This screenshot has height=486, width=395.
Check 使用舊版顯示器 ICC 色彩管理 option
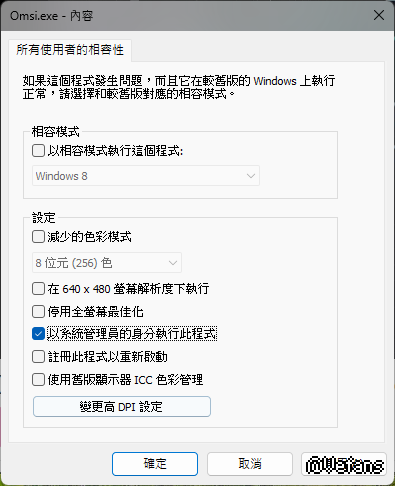[x=38, y=380]
